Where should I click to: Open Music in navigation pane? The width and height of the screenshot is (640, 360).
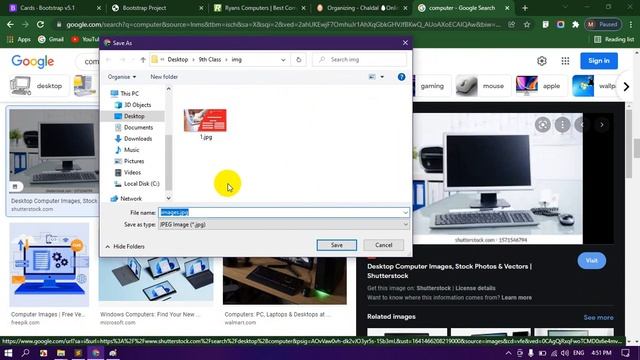pos(127,150)
